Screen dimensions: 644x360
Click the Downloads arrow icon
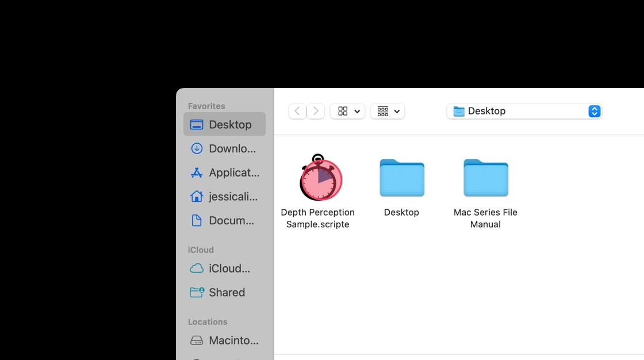(x=197, y=148)
